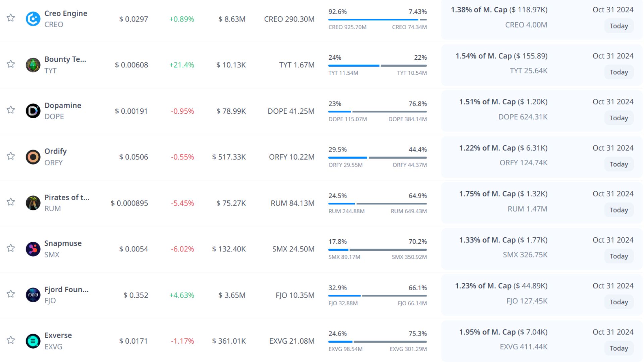Click the Snapmuse SMX logo icon
This screenshot has height=362, width=644.
click(x=33, y=249)
